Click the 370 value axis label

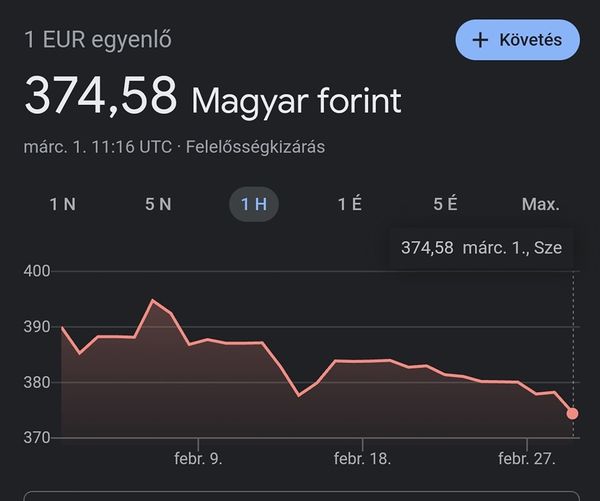(x=38, y=437)
